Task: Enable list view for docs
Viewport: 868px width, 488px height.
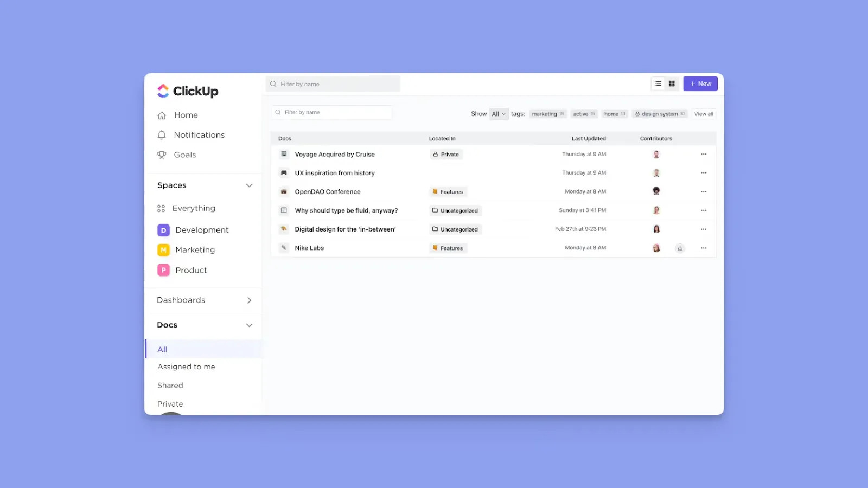Action: 658,84
